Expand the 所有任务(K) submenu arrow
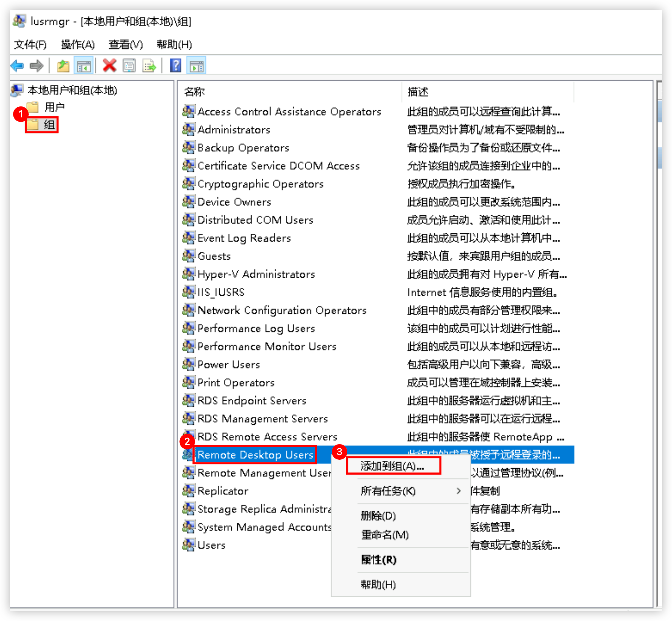The height and width of the screenshot is (621, 672). (x=458, y=491)
